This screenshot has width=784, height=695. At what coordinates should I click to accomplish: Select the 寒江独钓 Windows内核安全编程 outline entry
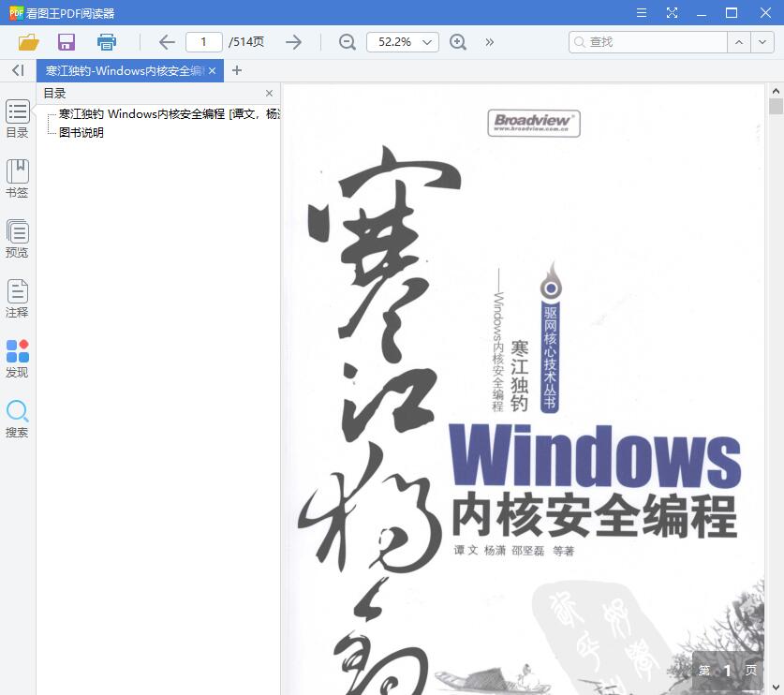pyautogui.click(x=169, y=114)
